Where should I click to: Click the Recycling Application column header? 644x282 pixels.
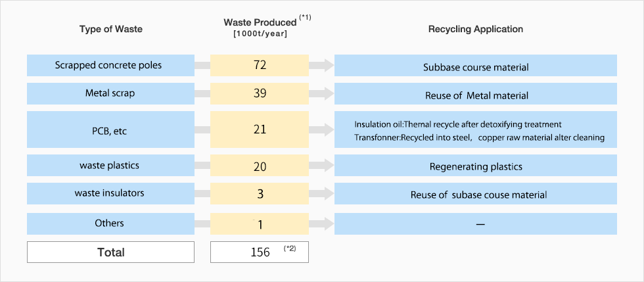[x=476, y=29]
